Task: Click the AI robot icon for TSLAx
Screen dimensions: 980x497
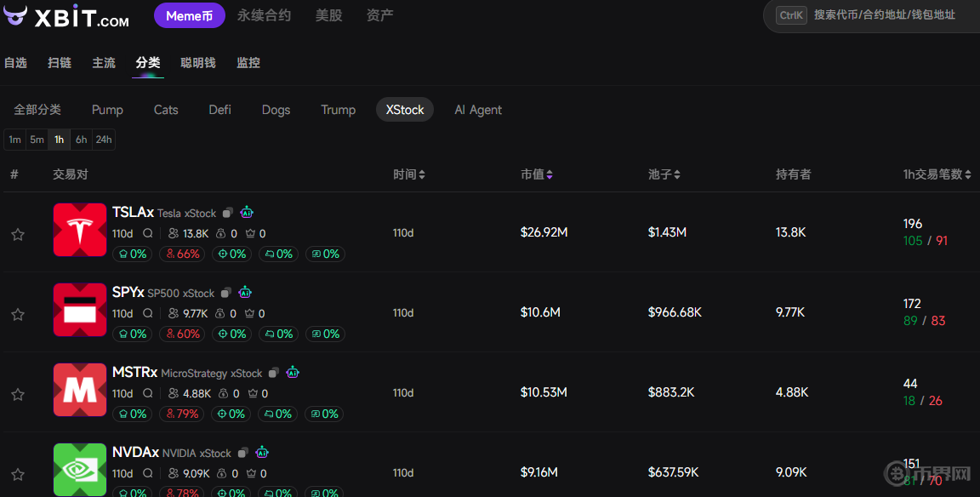Action: coord(247,213)
